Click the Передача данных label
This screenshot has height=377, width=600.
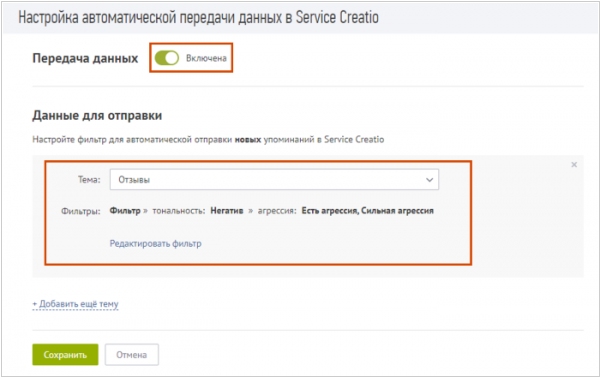pyautogui.click(x=85, y=58)
